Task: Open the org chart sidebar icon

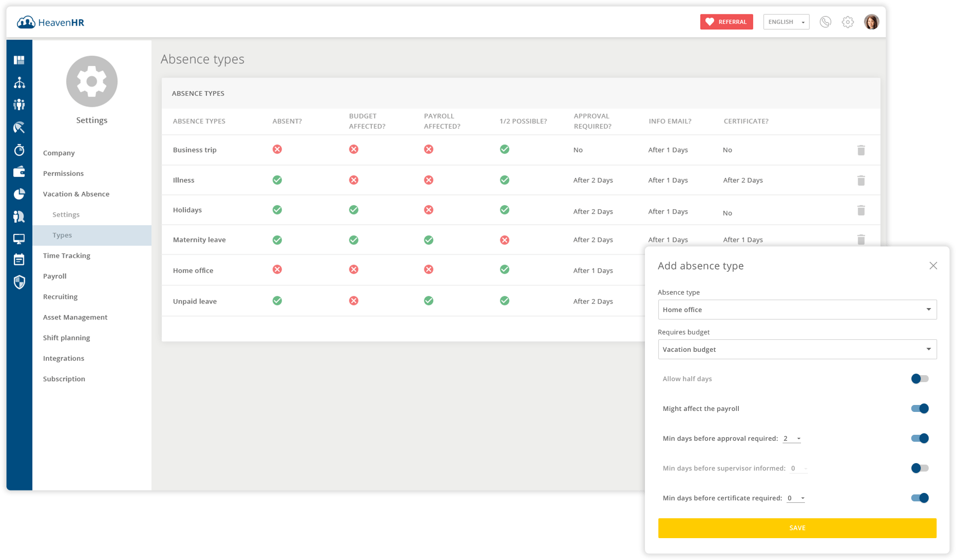Action: [x=19, y=82]
